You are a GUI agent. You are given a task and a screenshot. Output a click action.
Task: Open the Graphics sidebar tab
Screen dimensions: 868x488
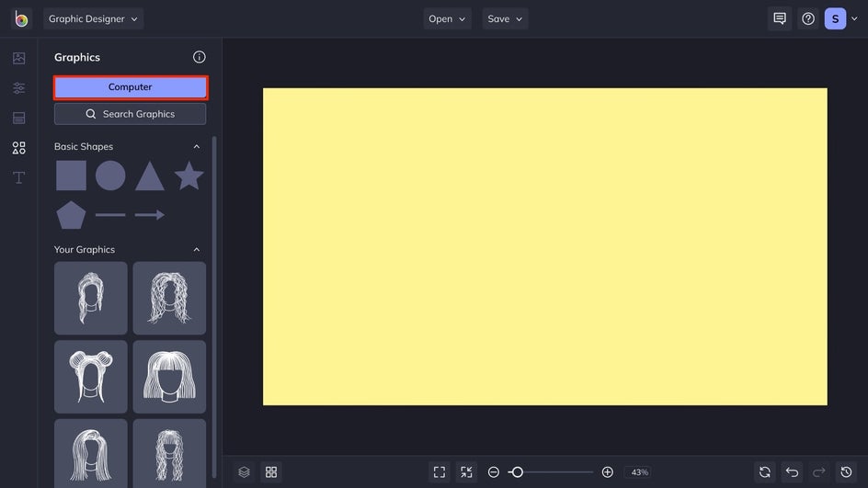(18, 148)
